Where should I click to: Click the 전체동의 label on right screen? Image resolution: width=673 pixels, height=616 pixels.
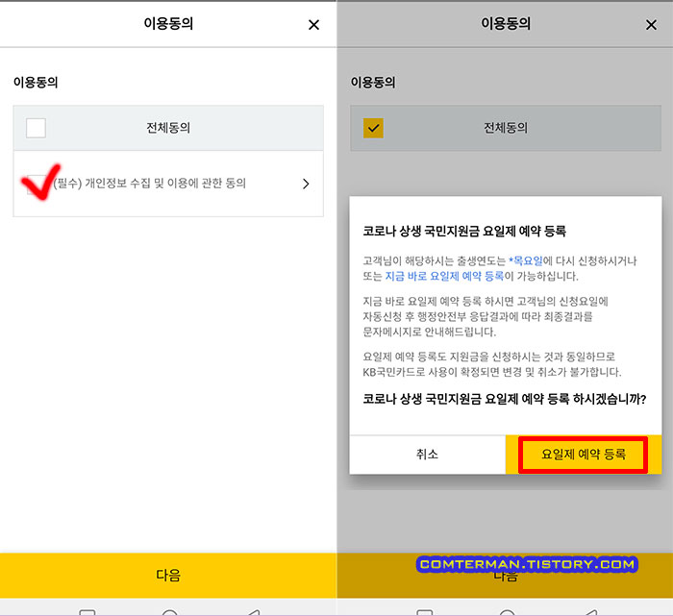click(506, 128)
